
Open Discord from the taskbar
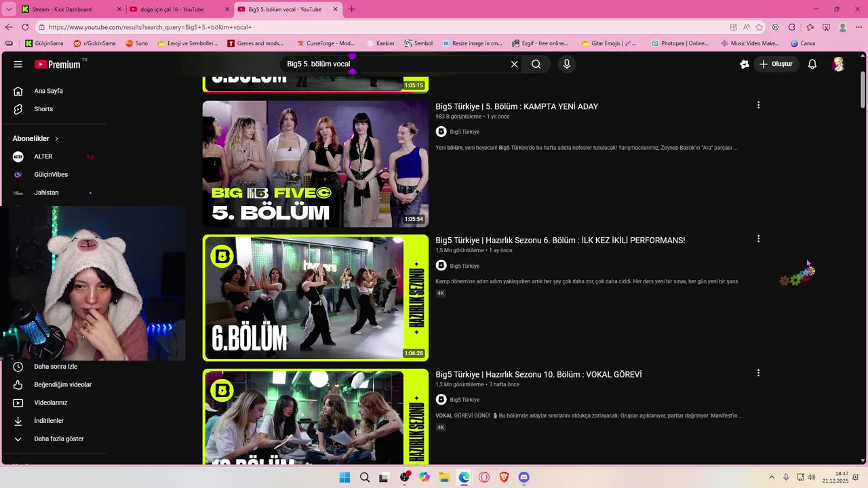(524, 477)
